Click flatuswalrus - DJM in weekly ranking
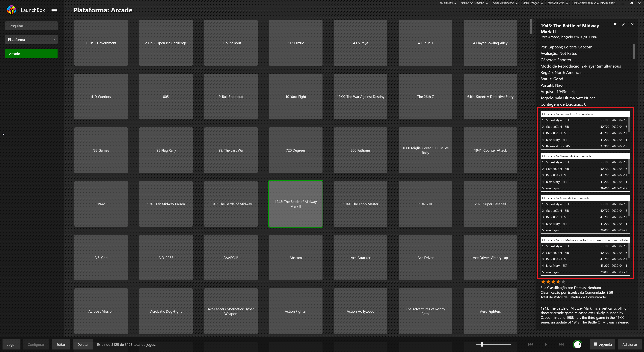The image size is (644, 352). (x=558, y=146)
